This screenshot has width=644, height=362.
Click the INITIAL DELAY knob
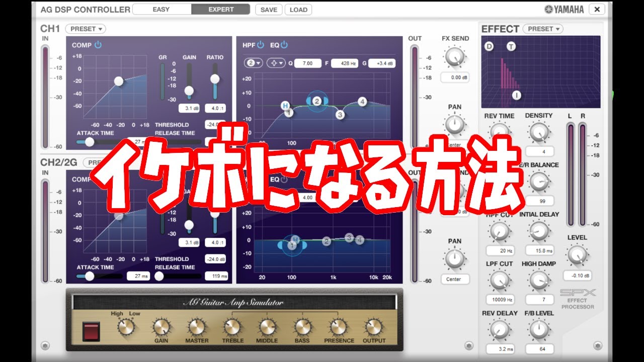[x=539, y=231]
